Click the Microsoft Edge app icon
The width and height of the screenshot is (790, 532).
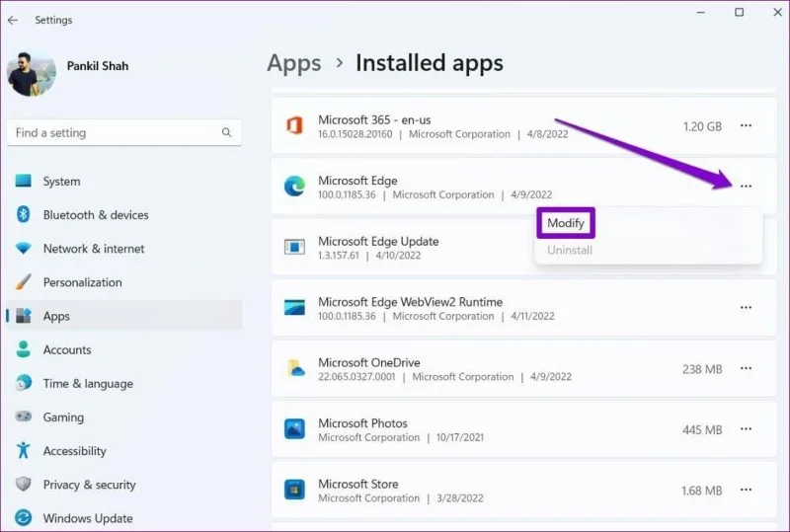(x=294, y=187)
